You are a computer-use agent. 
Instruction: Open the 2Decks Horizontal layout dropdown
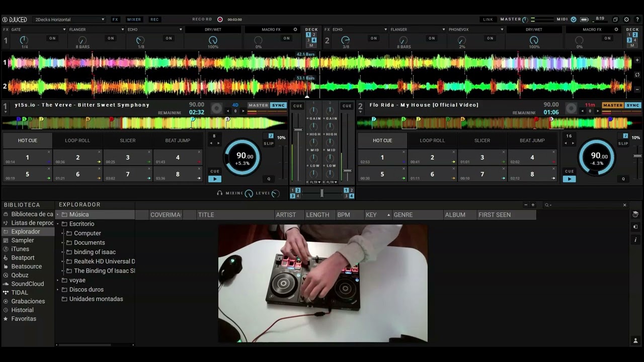click(69, 20)
